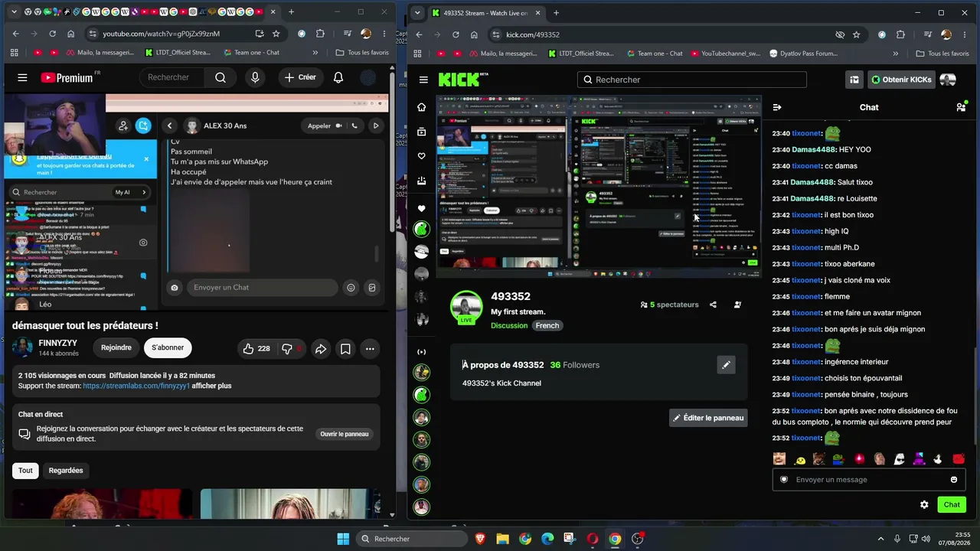Focus the Envoyer un message chat field
Screen dimensions: 980x551
pyautogui.click(x=867, y=480)
